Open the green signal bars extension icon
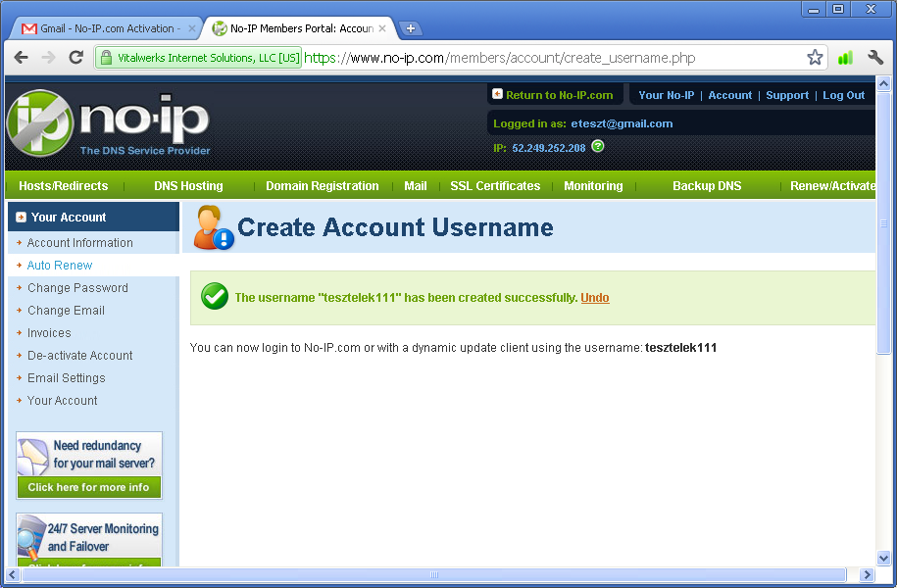The height and width of the screenshot is (588, 897). [x=845, y=57]
